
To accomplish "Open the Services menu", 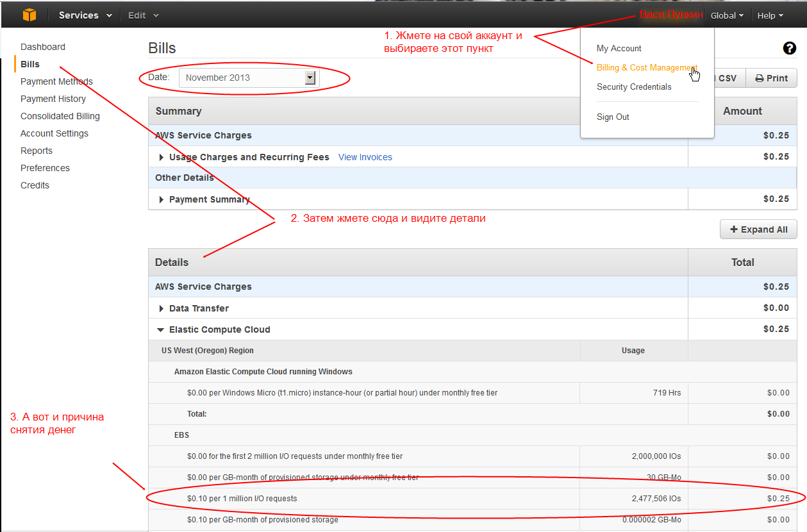I will click(85, 15).
